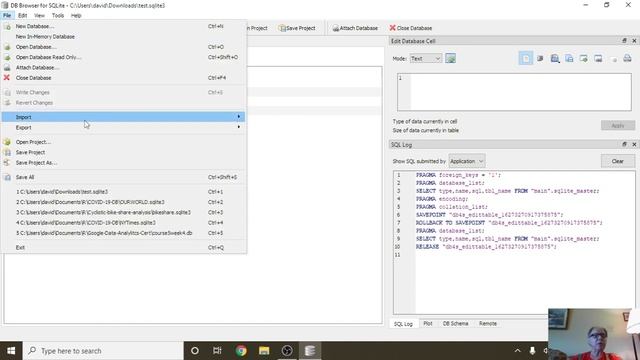Click Close Database toolbar button
640x360 pixels.
(411, 28)
